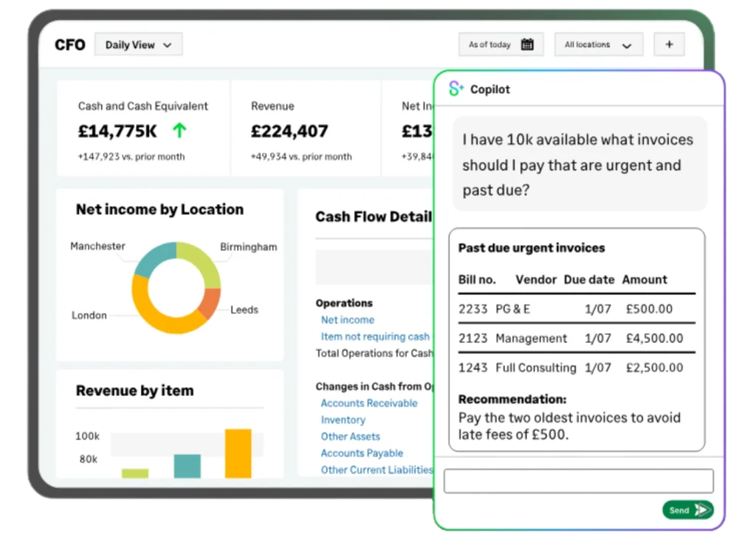Click the small lime bar in Revenue by item
The image size is (756, 540).
(135, 474)
